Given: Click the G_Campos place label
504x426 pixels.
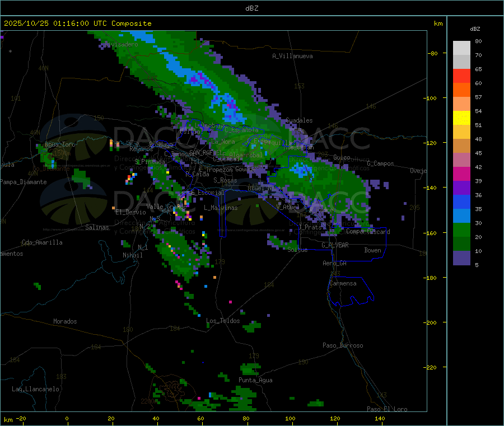Looking at the screenshot, I should [x=381, y=163].
